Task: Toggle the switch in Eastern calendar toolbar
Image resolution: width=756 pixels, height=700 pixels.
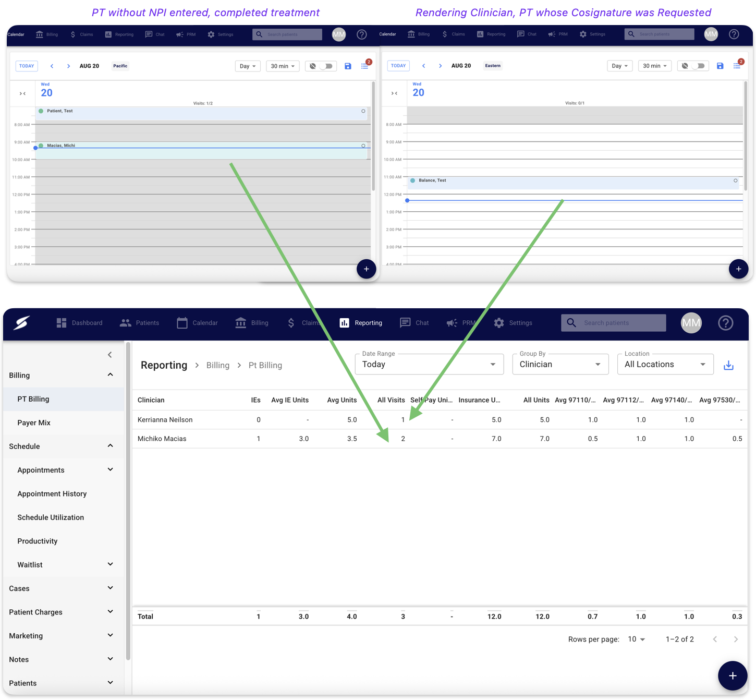Action: click(x=699, y=66)
